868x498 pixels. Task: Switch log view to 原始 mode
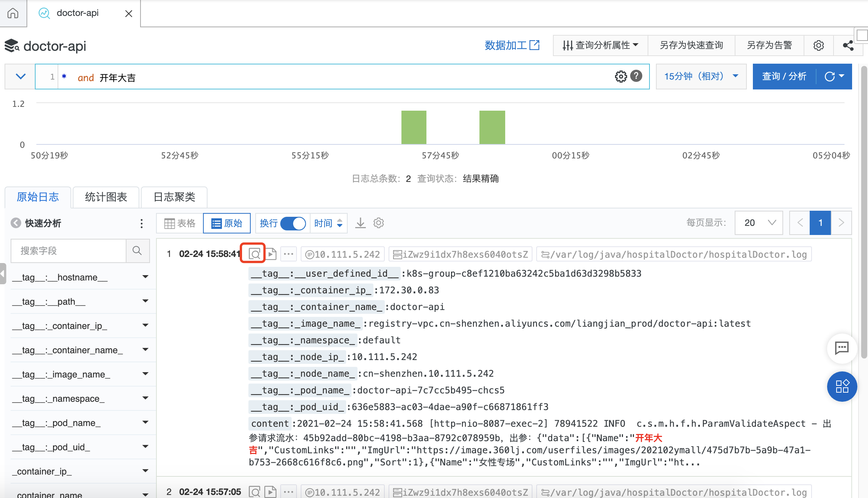pyautogui.click(x=227, y=223)
